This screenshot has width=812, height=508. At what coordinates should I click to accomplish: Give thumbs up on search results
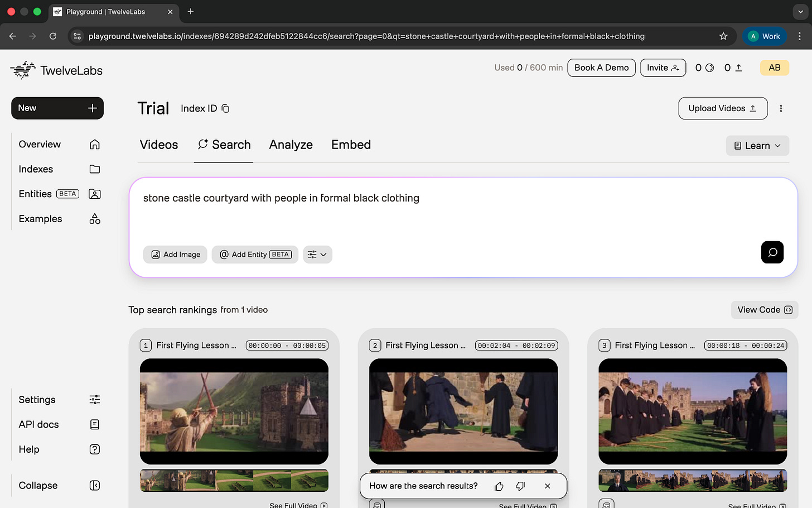499,486
